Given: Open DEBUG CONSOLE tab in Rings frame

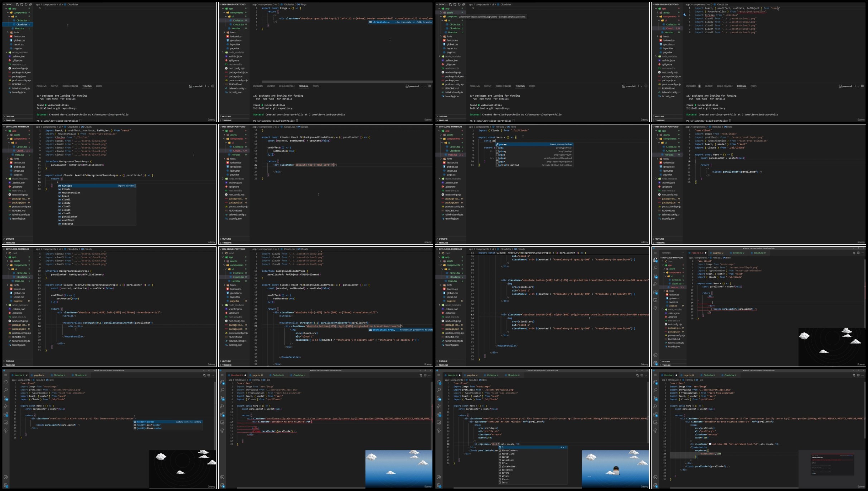Looking at the screenshot, I should coord(287,86).
